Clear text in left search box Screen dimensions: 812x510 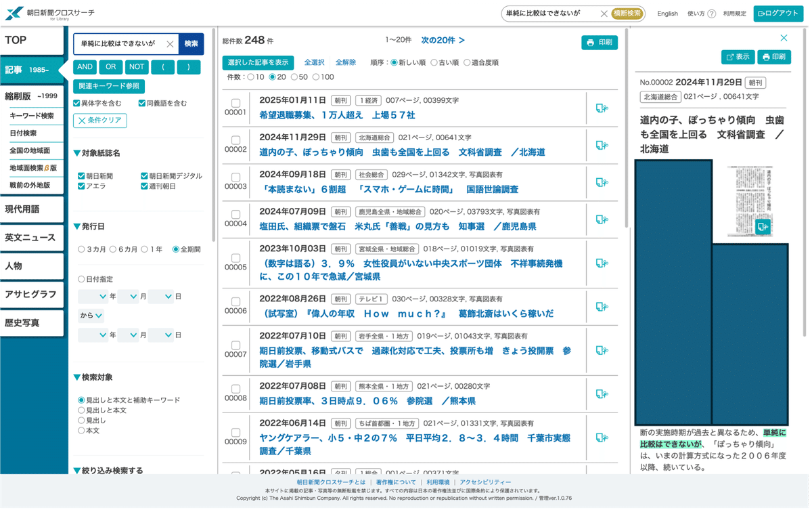[x=170, y=44]
